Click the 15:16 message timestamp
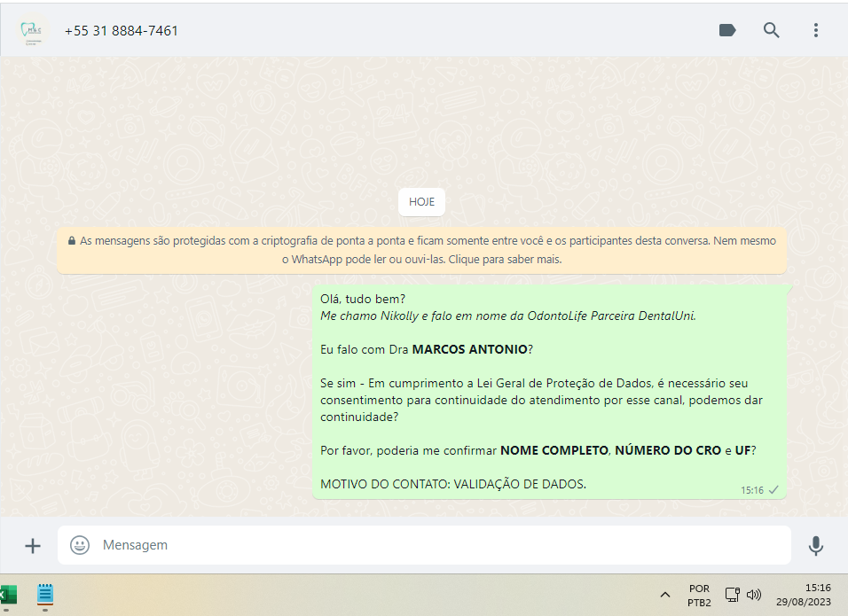 point(751,490)
